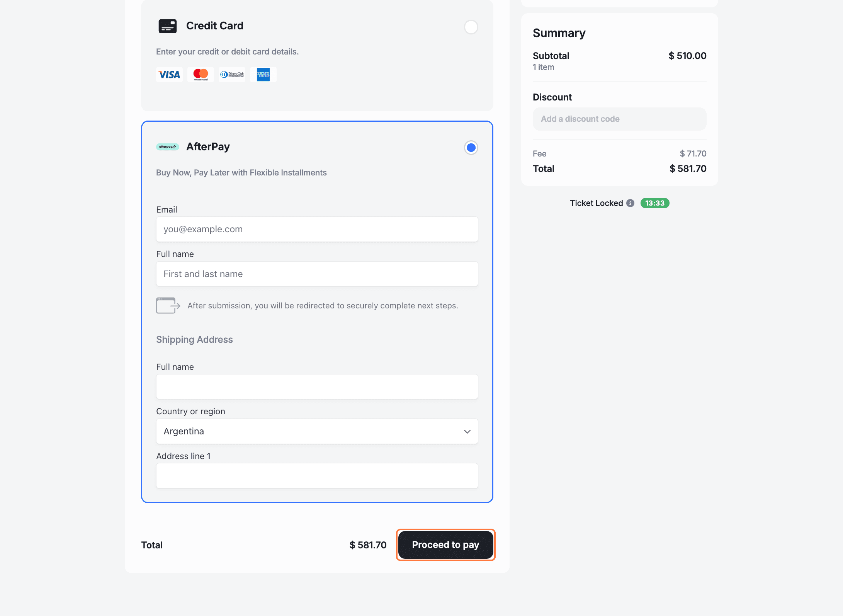Click the Credit Card heading text

coord(215,26)
